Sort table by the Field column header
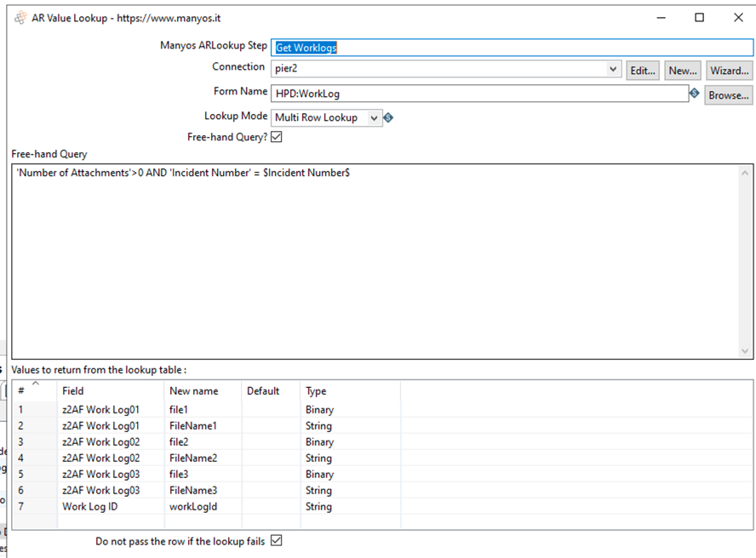 (111, 391)
